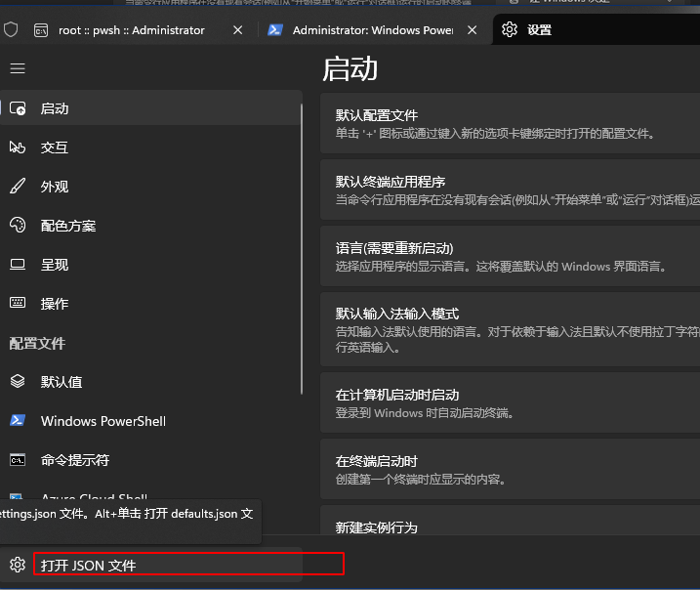Open the 命令提示符 profile
Viewport: 700px width, 590px height.
[x=75, y=460]
